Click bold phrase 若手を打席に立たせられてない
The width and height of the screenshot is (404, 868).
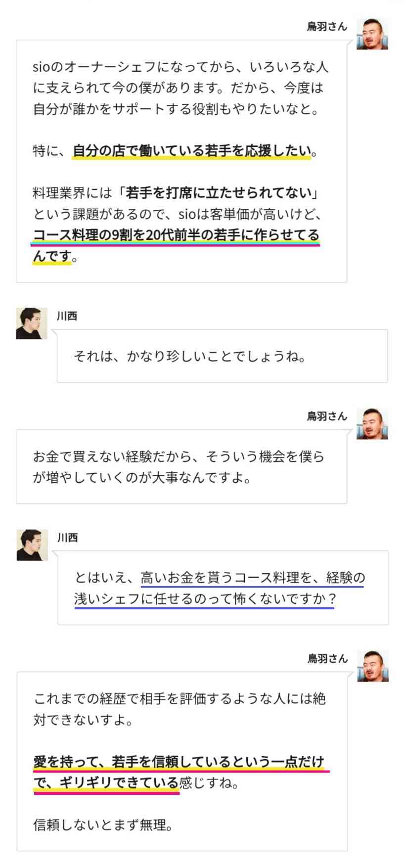pos(219,193)
